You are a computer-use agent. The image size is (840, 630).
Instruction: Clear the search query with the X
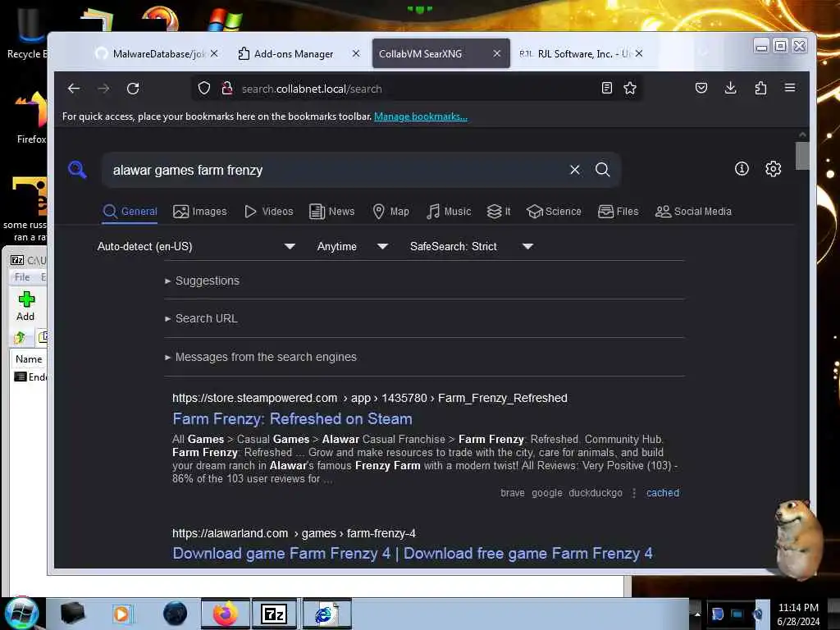pyautogui.click(x=575, y=170)
